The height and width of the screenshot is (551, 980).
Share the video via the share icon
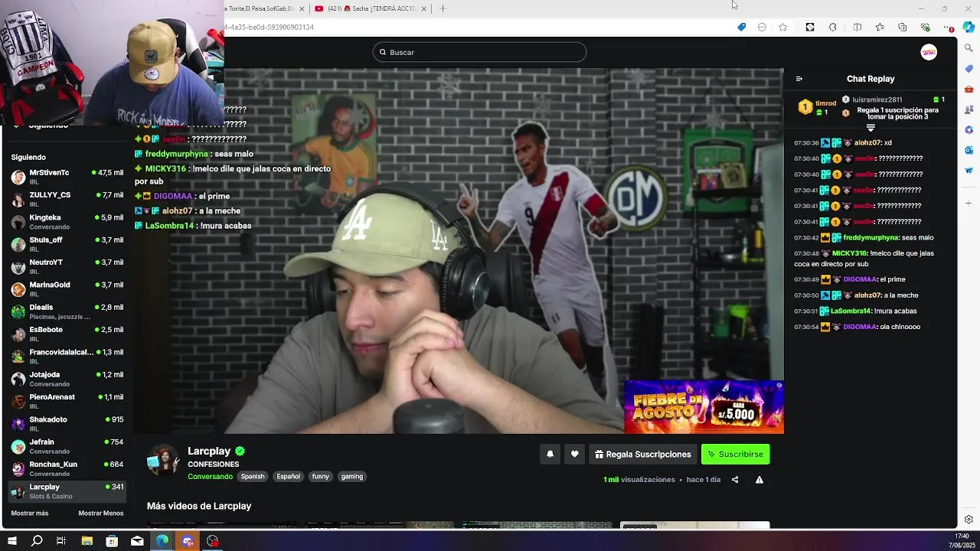click(735, 480)
